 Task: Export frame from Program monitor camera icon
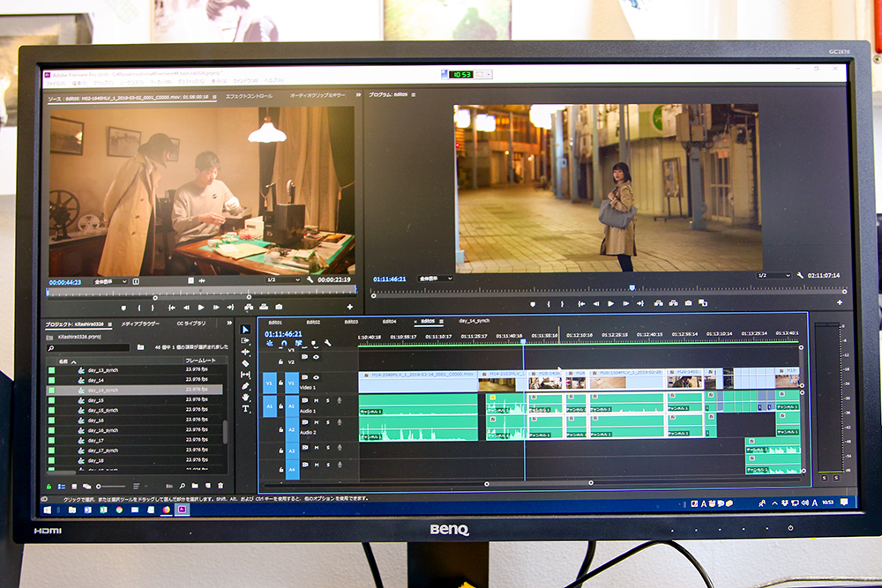pos(689,303)
